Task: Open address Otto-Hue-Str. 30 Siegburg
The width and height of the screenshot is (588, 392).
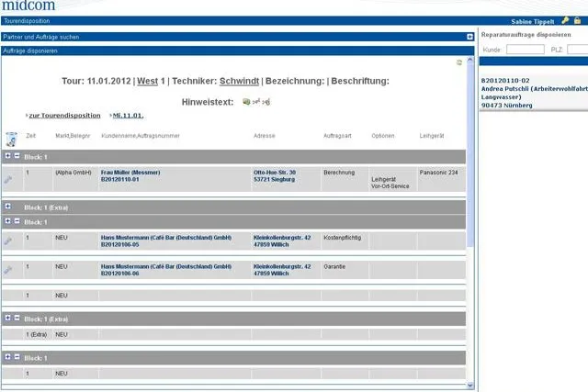Action: pos(275,175)
